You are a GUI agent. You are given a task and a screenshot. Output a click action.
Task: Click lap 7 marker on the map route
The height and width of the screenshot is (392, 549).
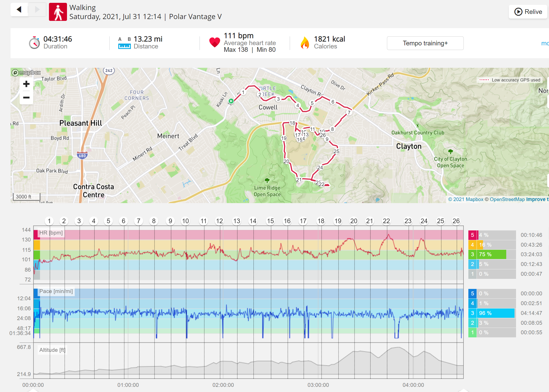click(349, 113)
